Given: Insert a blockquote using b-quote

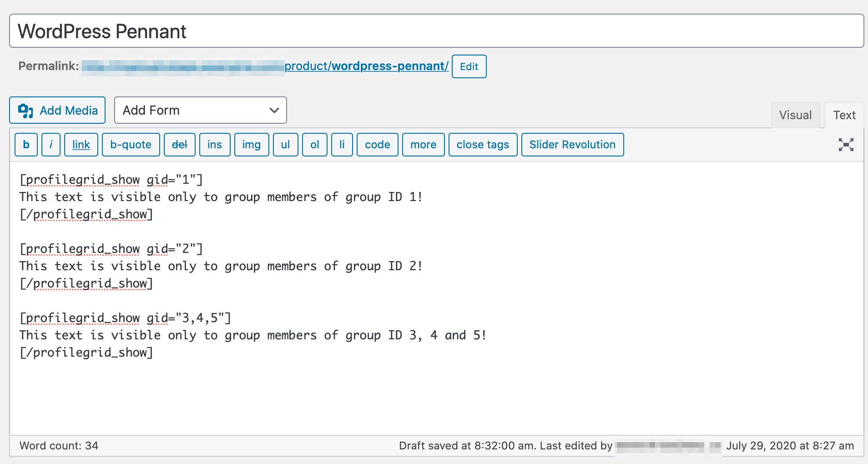Looking at the screenshot, I should tap(131, 145).
